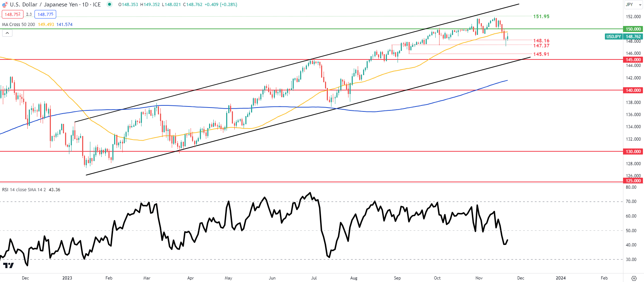Click the high price H149.352
Viewport: 644px width, 282px height.
point(150,5)
